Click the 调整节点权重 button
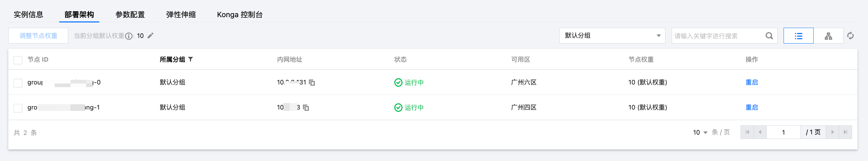 38,36
